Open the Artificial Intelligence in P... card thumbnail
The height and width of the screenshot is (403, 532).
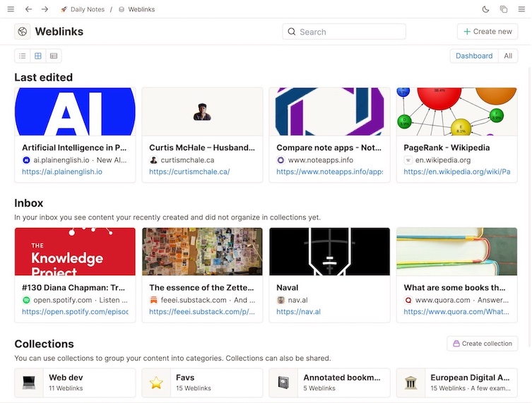click(75, 112)
